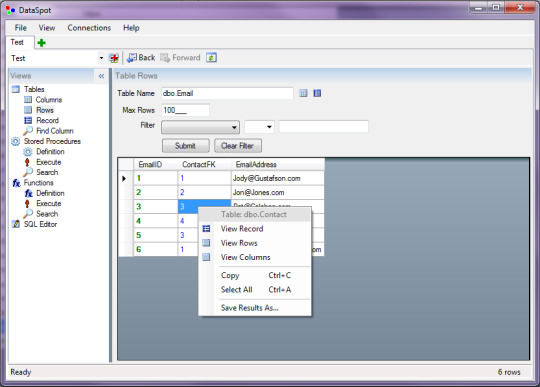This screenshot has width=540, height=387.
Task: Click the Functions fx icon
Action: 16,183
